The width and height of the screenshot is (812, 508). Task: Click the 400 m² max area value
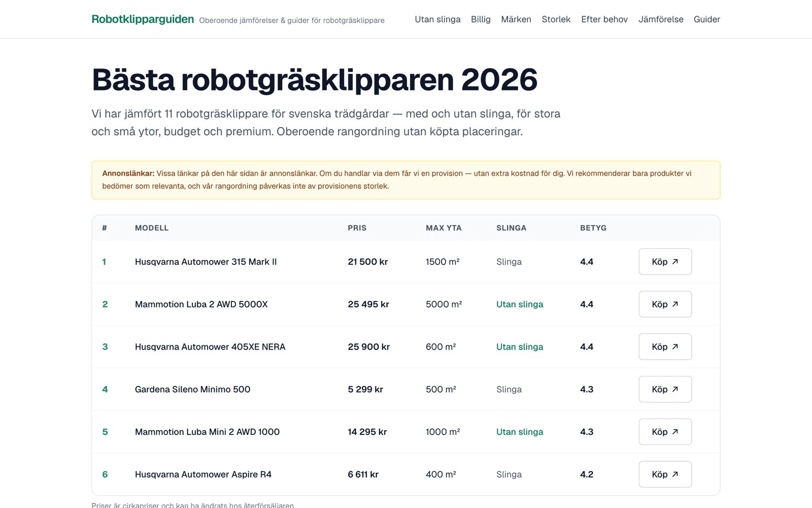(x=441, y=474)
